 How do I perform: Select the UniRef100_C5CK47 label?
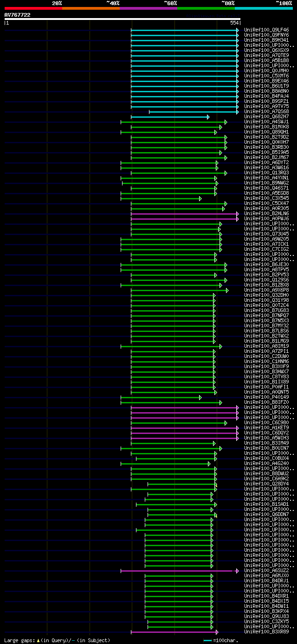click(266, 204)
